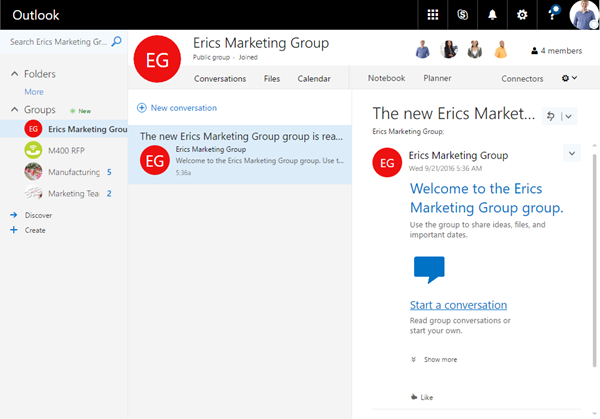The width and height of the screenshot is (600, 419).
Task: Click the search magnifier icon
Action: click(116, 41)
